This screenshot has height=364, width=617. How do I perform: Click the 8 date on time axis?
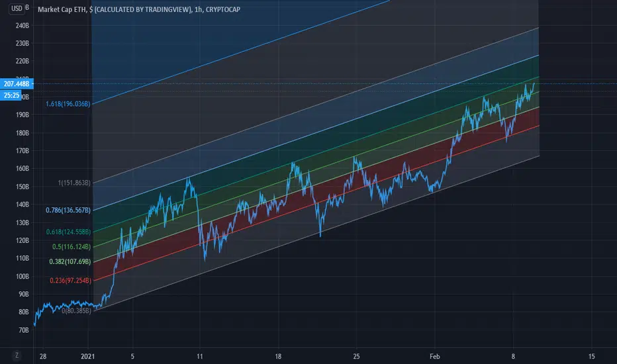coord(513,357)
